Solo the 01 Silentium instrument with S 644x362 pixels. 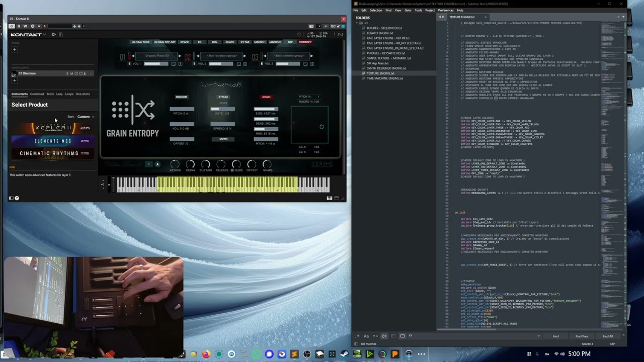coord(67,74)
